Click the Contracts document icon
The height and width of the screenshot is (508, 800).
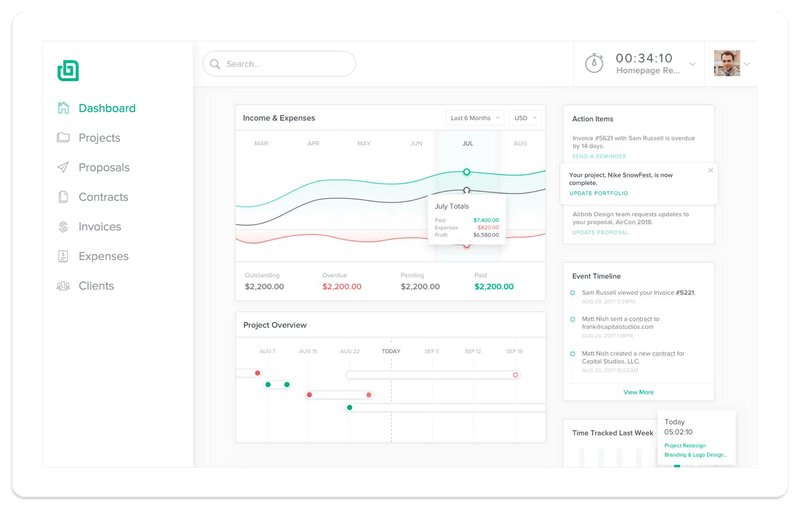point(63,197)
